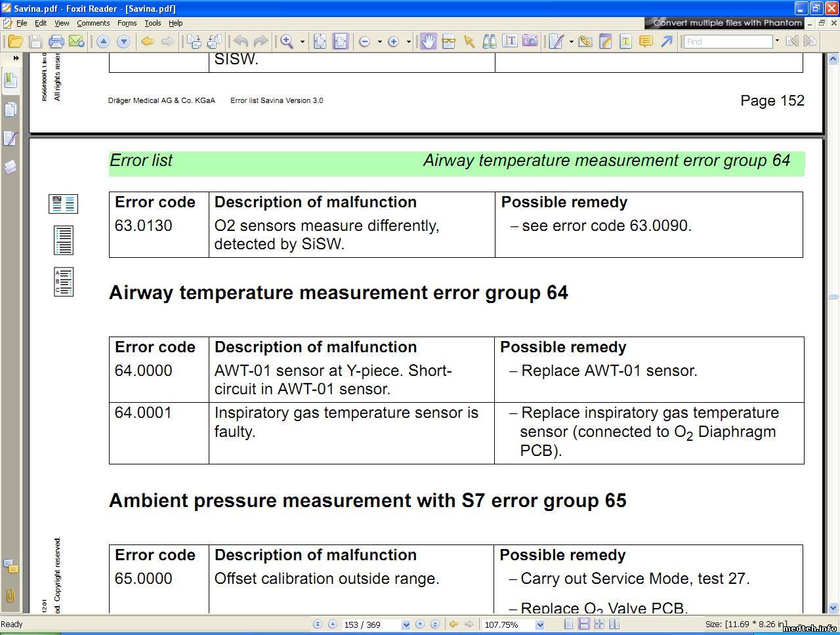Viewport: 840px width, 635px height.
Task: Open the Comments menu
Action: [93, 23]
